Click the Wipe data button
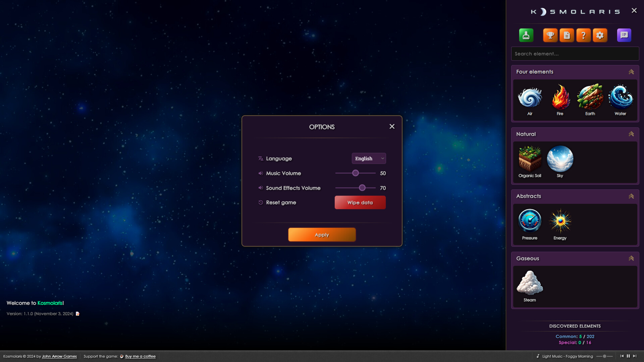Viewport: 644px width, 362px height. coord(360,202)
